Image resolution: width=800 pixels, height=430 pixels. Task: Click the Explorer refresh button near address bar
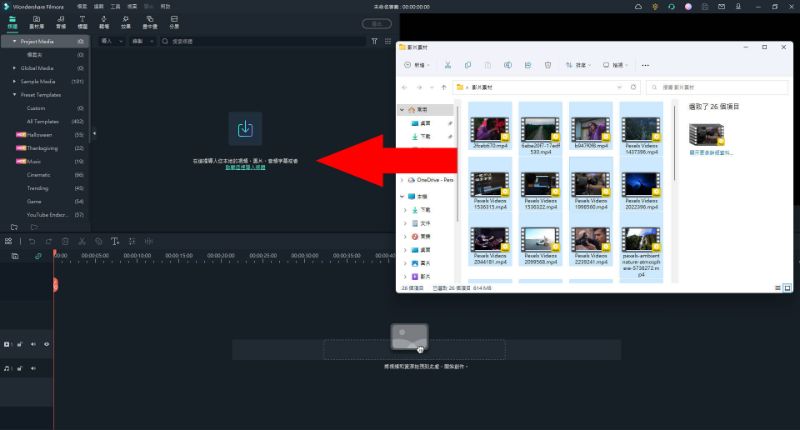pos(633,87)
